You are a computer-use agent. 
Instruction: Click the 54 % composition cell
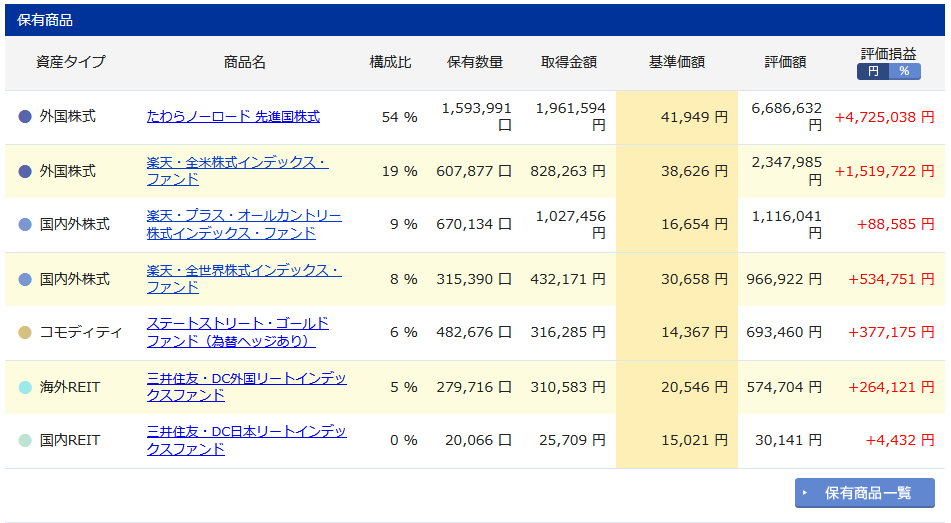(x=400, y=117)
